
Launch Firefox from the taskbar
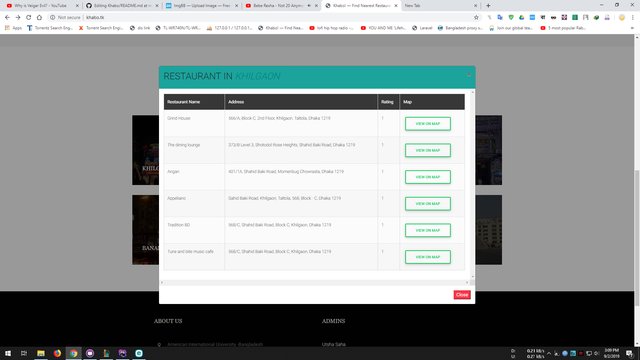57,353
